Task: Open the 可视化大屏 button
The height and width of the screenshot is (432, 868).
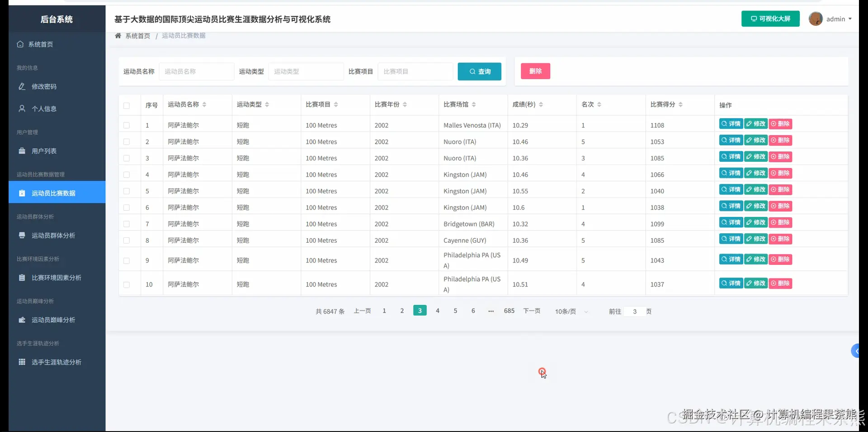Action: (x=770, y=19)
